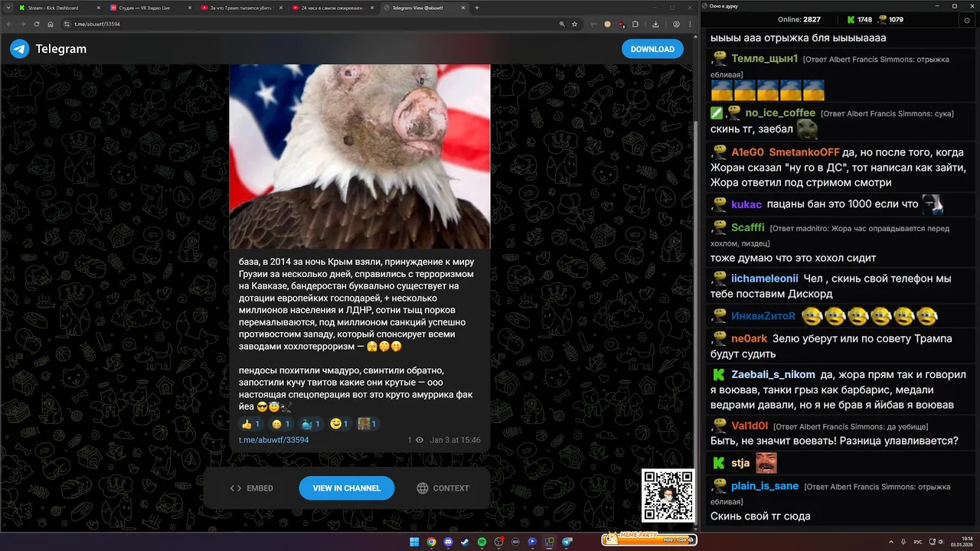Open chat window settings gear icon
This screenshot has height=551, width=980.
pos(967,21)
